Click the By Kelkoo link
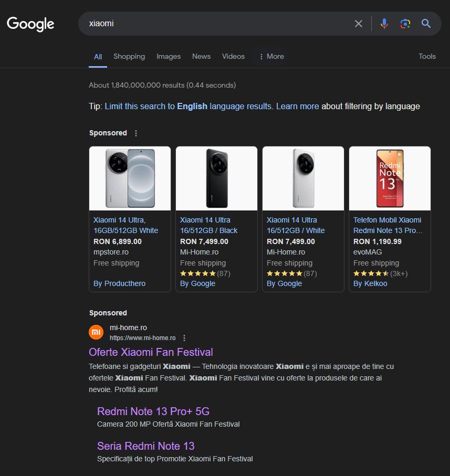The height and width of the screenshot is (476, 450). click(370, 283)
